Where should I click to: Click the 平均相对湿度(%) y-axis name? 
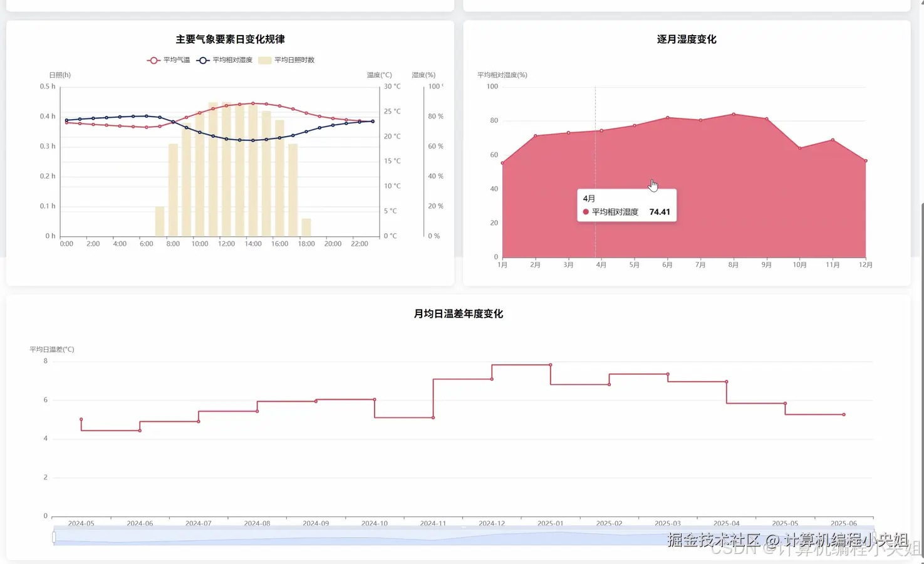pos(502,75)
